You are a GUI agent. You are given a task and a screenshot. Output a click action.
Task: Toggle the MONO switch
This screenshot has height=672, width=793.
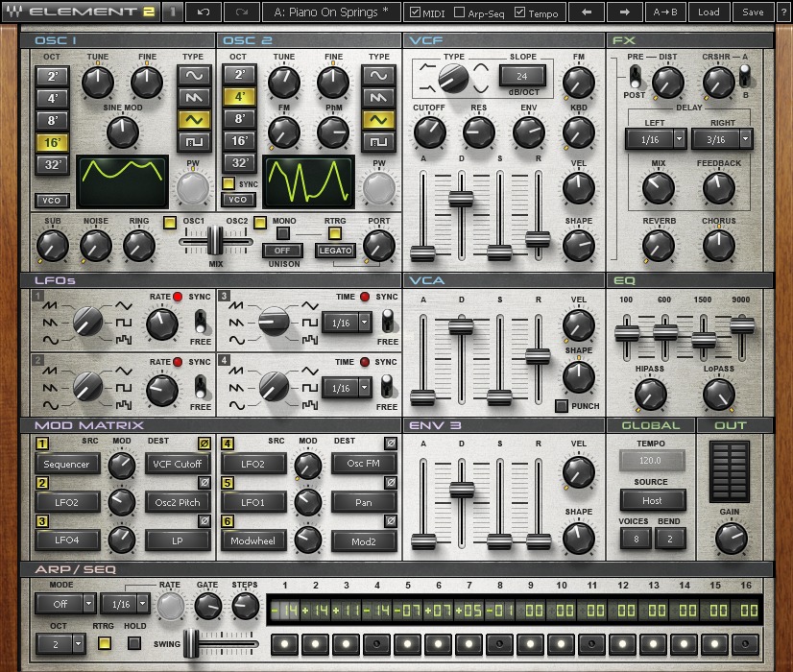coord(283,233)
